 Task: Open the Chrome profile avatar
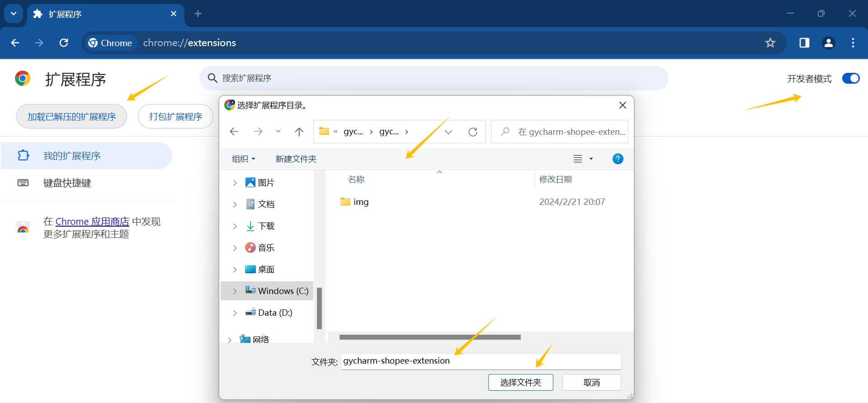click(829, 43)
